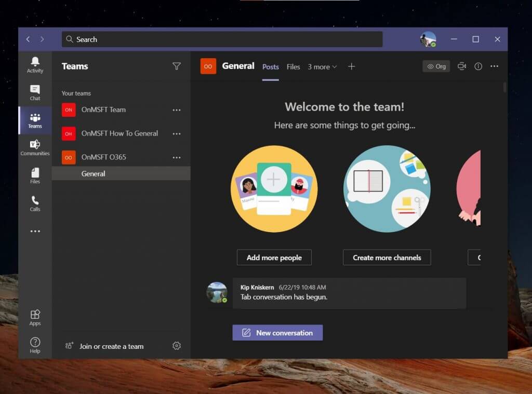The image size is (532, 394).
Task: Open the Chat icon in sidebar
Action: pyautogui.click(x=35, y=92)
